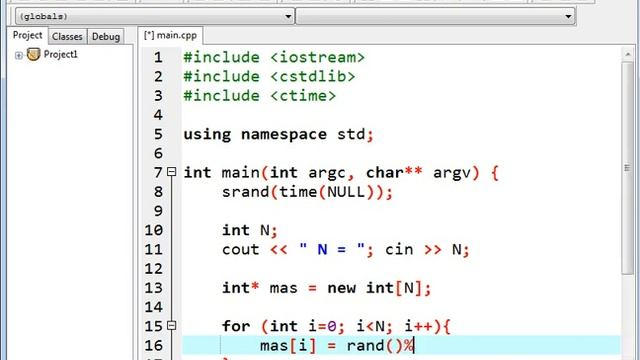Click the Project1 project icon
This screenshot has width=640, height=360.
(x=33, y=54)
